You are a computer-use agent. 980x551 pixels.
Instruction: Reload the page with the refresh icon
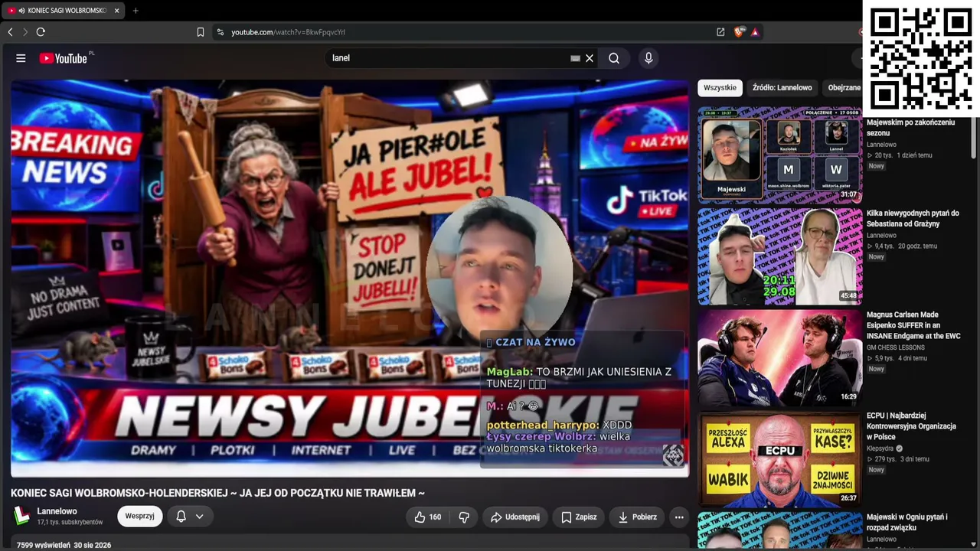tap(41, 32)
